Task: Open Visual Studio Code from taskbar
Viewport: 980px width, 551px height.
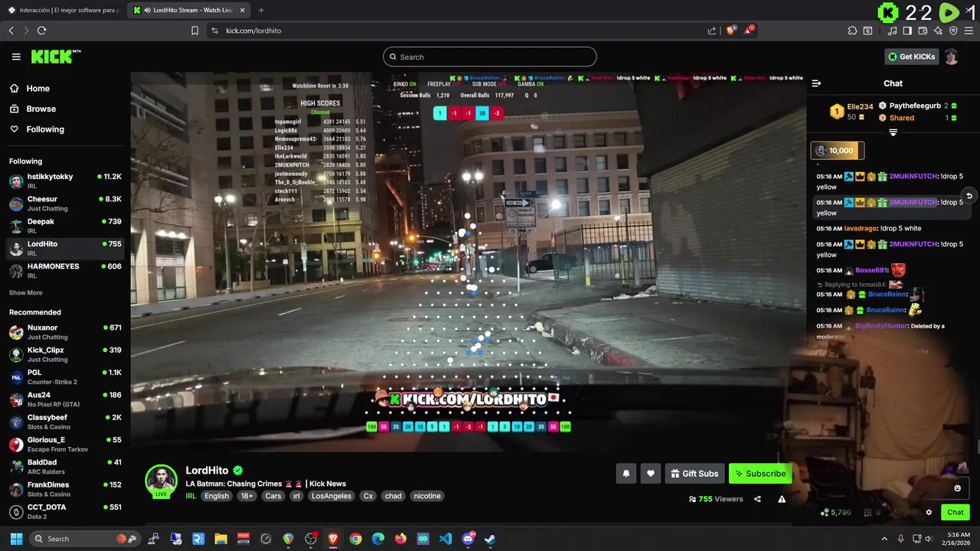Action: click(446, 539)
